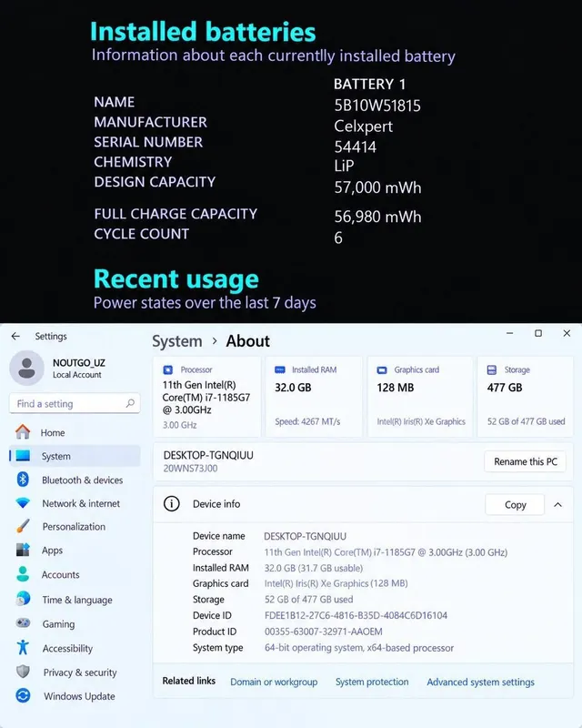The height and width of the screenshot is (728, 582).
Task: Click the Accessibility figure icon
Action: pos(23,647)
